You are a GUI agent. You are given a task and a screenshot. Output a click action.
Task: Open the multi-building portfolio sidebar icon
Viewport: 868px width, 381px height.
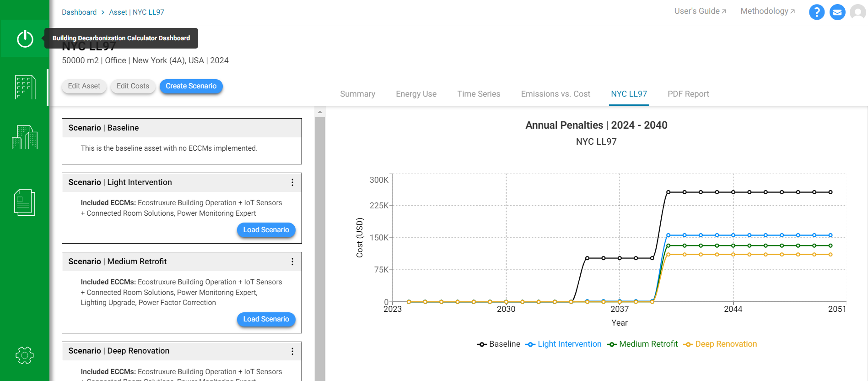click(x=25, y=137)
